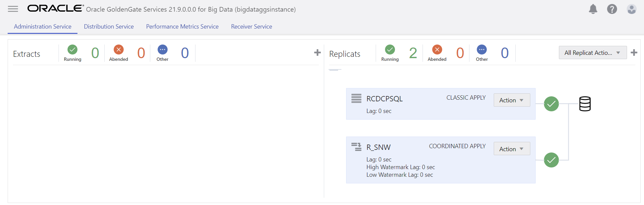644x205 pixels.
Task: Click the Extracts running count 0
Action: click(95, 53)
